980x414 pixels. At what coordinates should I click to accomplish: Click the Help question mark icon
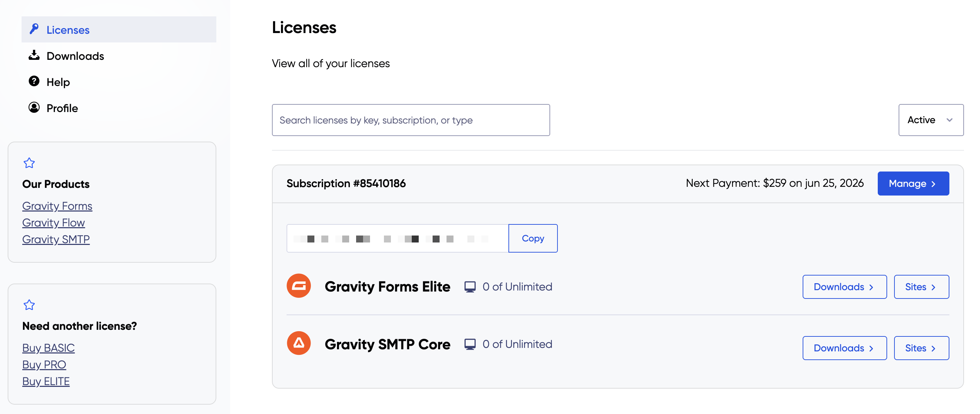click(34, 81)
